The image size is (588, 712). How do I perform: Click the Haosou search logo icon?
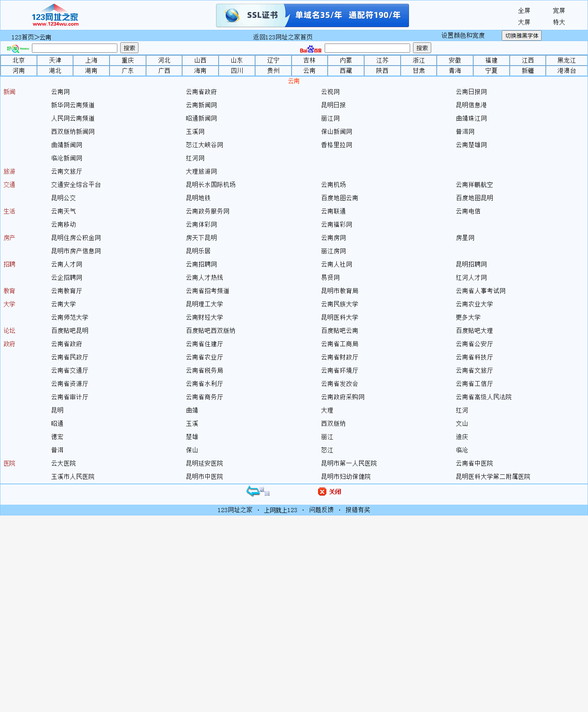(17, 49)
